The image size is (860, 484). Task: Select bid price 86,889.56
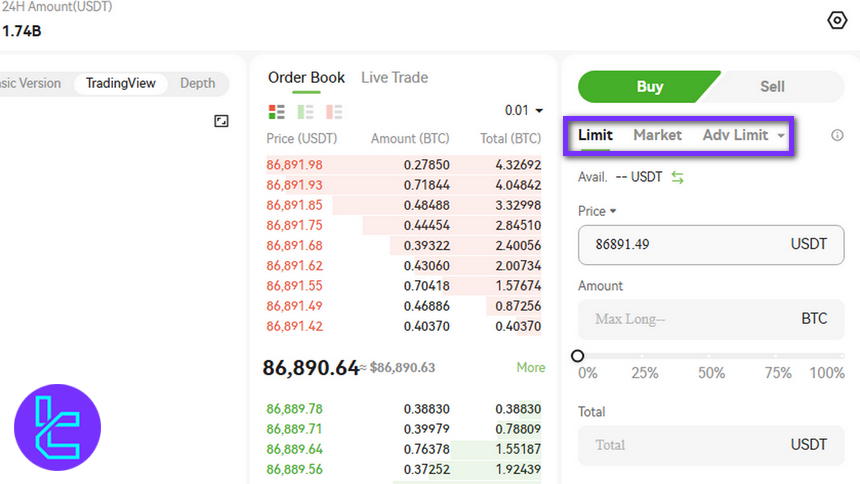coord(295,469)
